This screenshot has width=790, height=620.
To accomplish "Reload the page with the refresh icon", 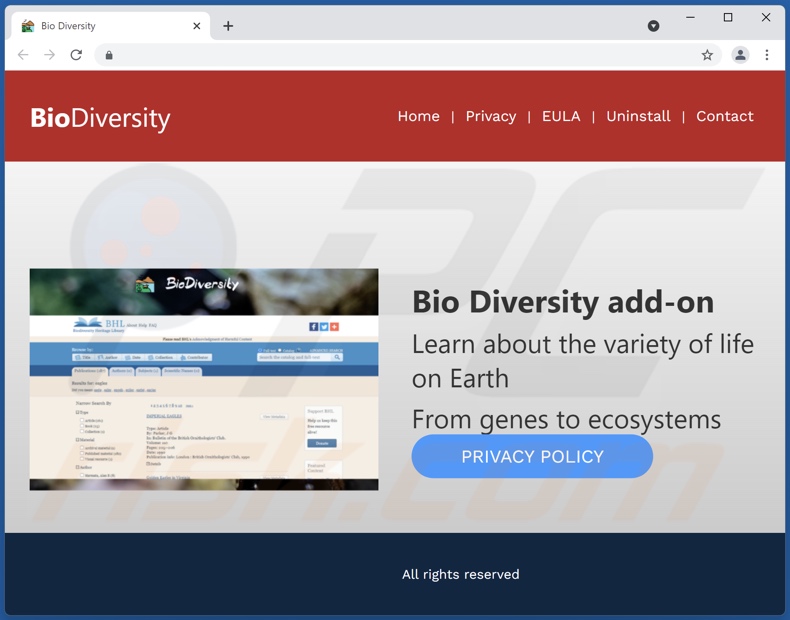I will [76, 55].
